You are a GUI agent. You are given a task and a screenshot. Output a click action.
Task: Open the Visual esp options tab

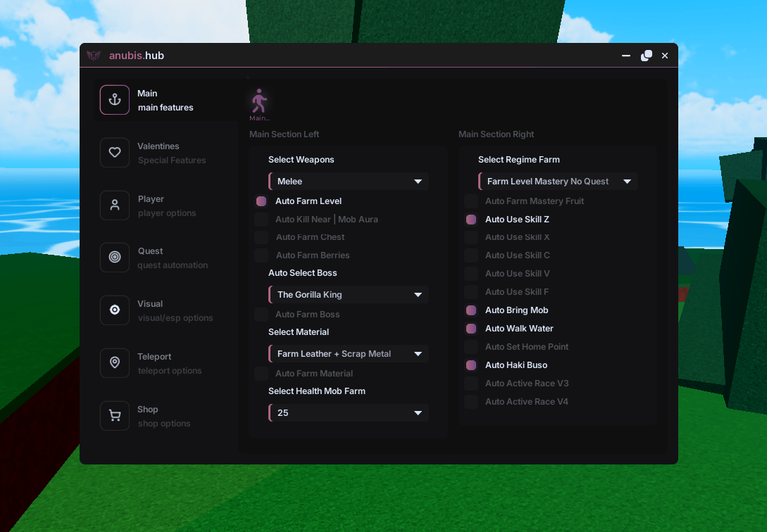[166, 310]
